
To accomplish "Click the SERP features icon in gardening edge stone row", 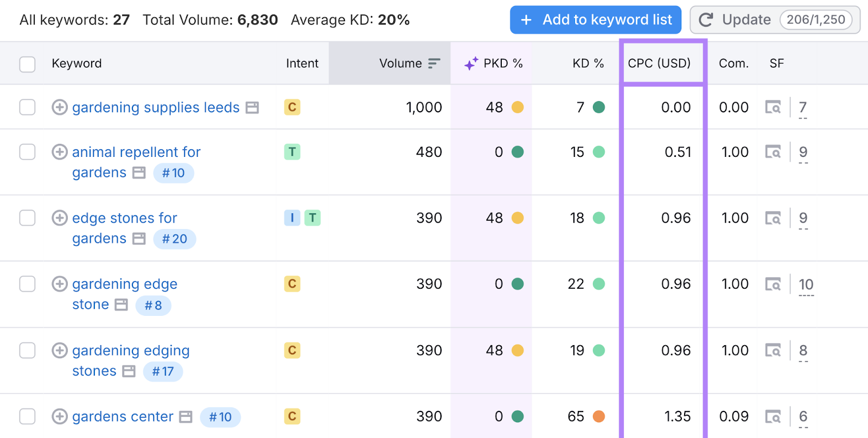I will click(773, 284).
